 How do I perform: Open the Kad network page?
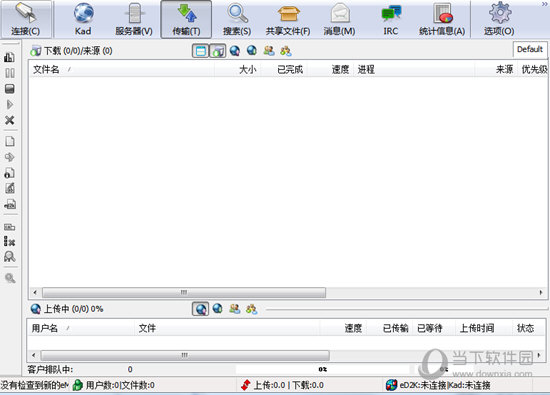[x=83, y=19]
